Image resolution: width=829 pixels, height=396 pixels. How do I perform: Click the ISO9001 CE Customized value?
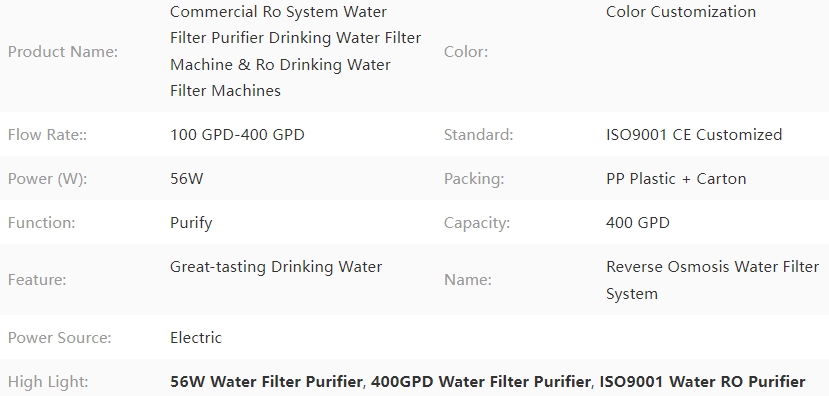pos(694,134)
